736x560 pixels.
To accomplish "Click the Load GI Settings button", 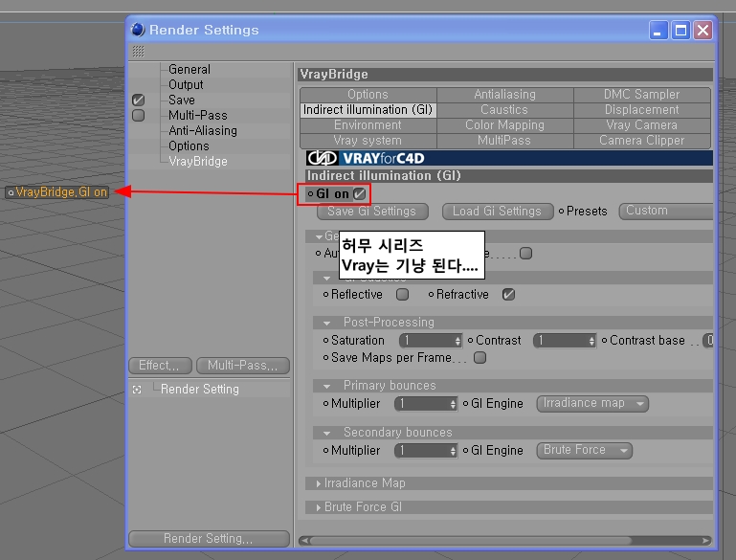I will 497,212.
